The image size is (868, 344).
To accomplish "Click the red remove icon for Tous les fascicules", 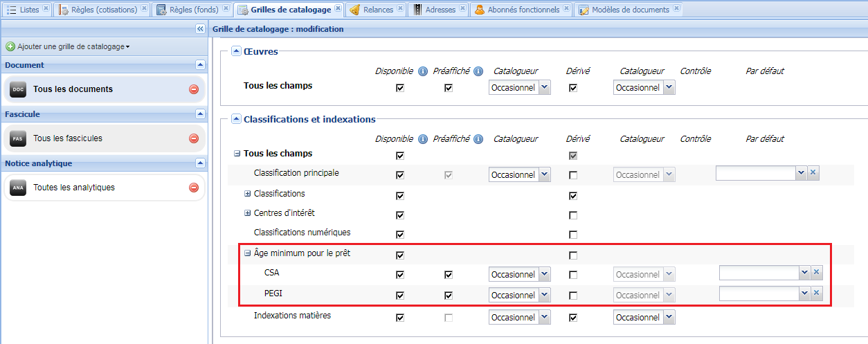I will click(194, 138).
